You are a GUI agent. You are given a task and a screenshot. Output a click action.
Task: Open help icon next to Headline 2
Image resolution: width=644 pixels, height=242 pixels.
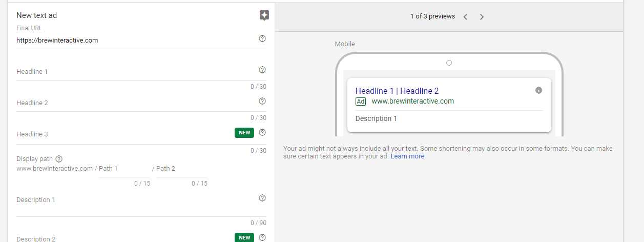point(262,101)
